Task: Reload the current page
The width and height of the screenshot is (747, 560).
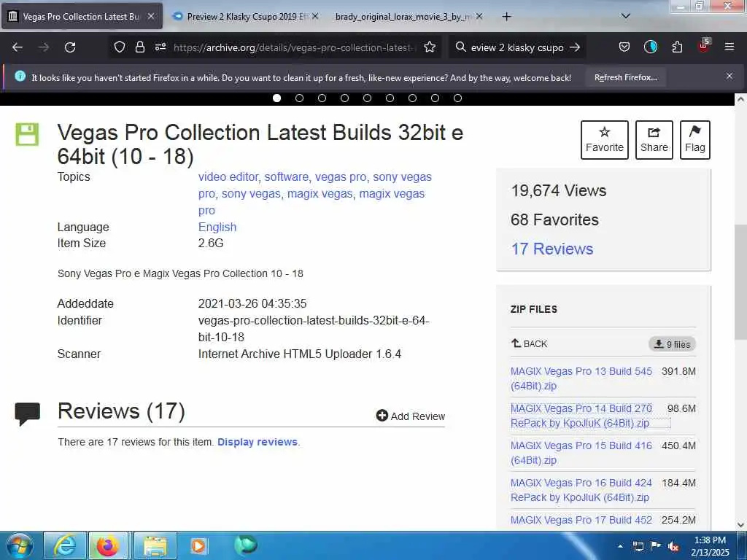Action: pos(70,47)
